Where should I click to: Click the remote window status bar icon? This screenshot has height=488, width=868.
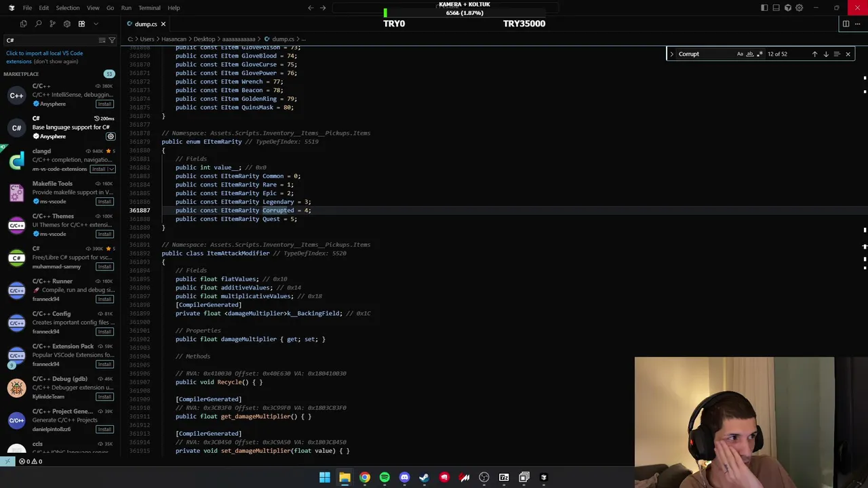[7, 462]
